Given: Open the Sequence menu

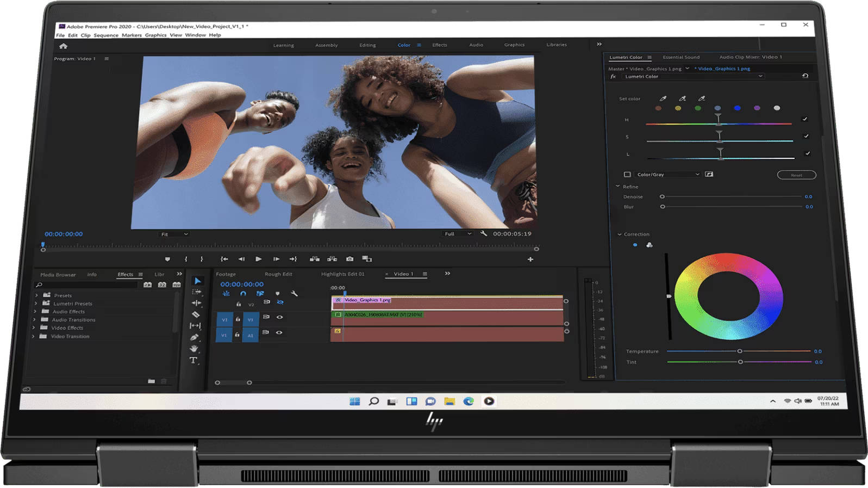Looking at the screenshot, I should [x=106, y=35].
